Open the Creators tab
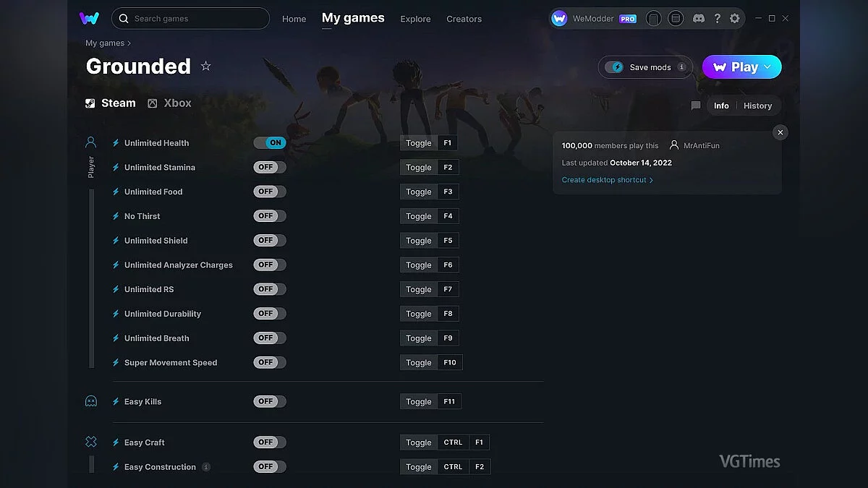Image resolution: width=868 pixels, height=488 pixels. click(x=464, y=19)
